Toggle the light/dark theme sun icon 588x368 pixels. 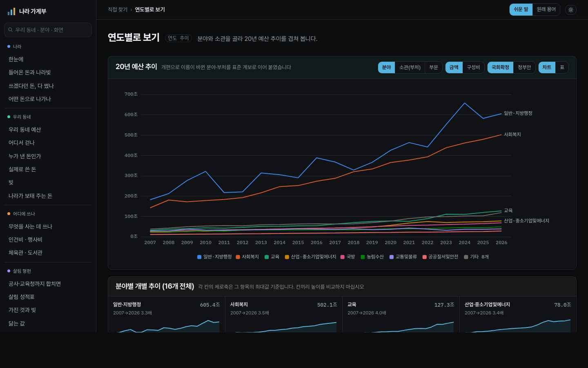pos(571,10)
